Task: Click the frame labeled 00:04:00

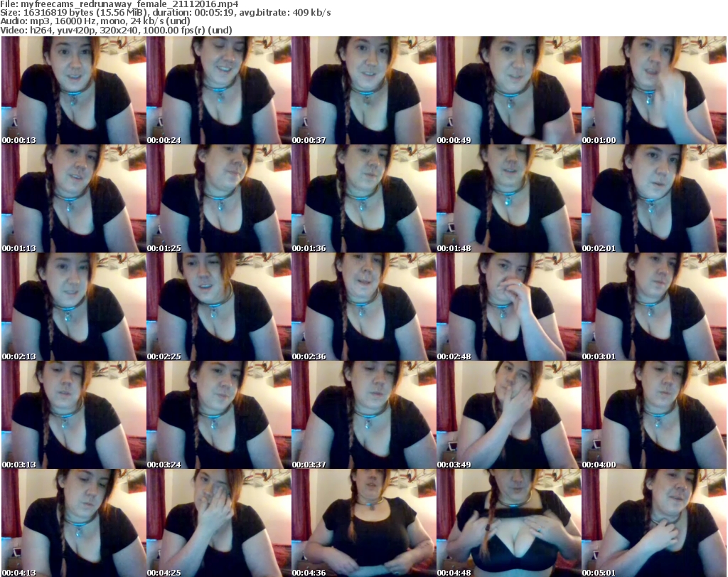Action: tap(654, 415)
